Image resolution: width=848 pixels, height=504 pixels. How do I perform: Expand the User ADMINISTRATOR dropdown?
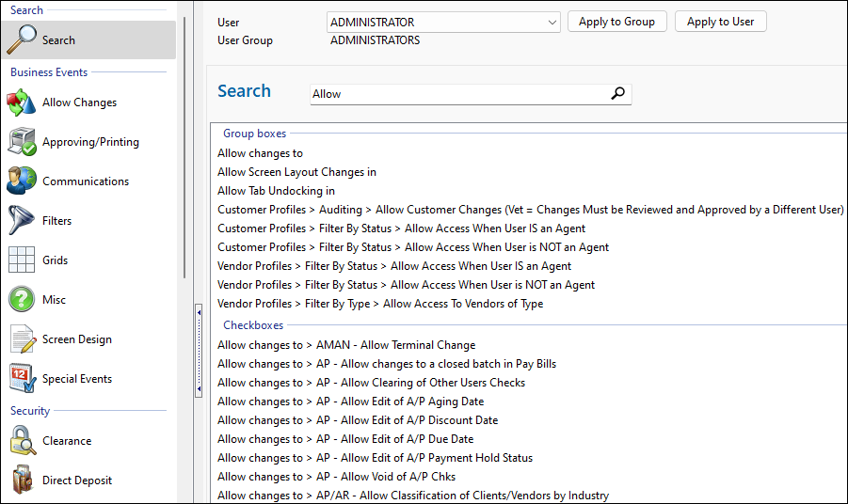552,22
